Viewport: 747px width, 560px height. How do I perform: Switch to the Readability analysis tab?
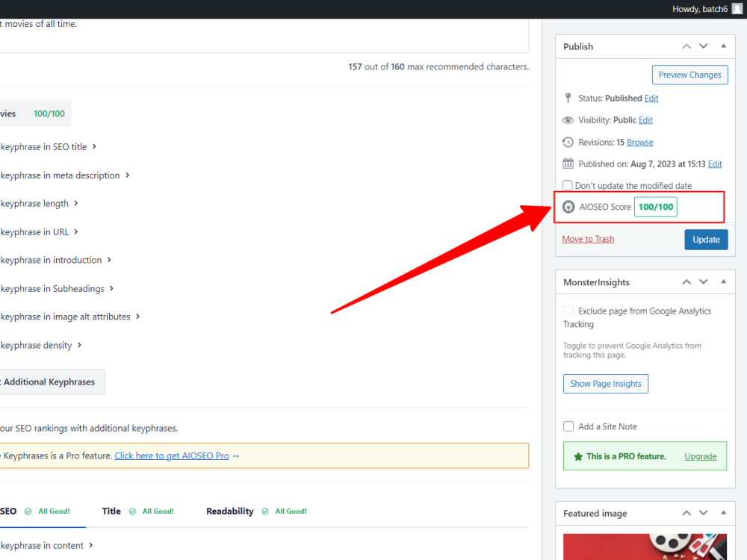pos(256,511)
